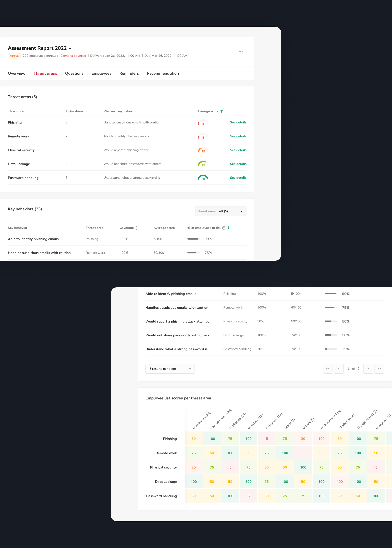Open the results per page dropdown
Image resolution: width=392 pixels, height=548 pixels.
tap(170, 368)
